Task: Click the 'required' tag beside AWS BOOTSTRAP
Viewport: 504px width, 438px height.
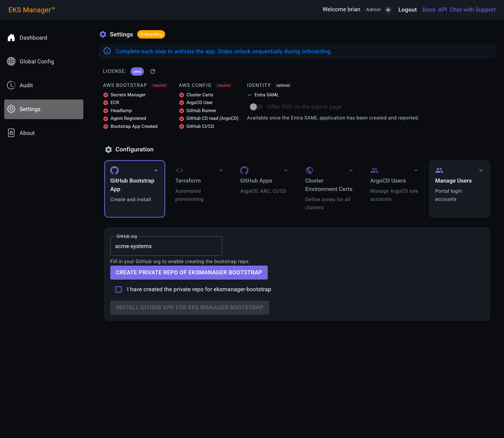Action: tap(159, 85)
